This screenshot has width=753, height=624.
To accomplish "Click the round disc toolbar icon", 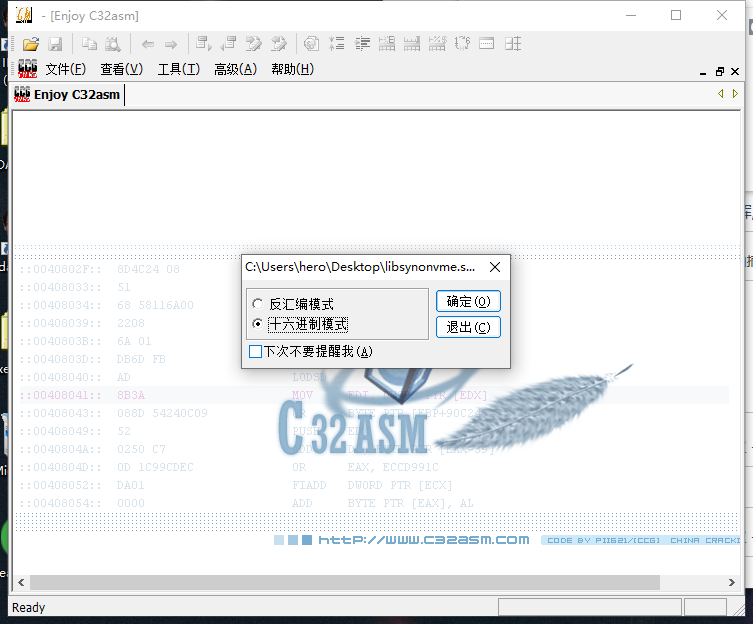I will [311, 44].
